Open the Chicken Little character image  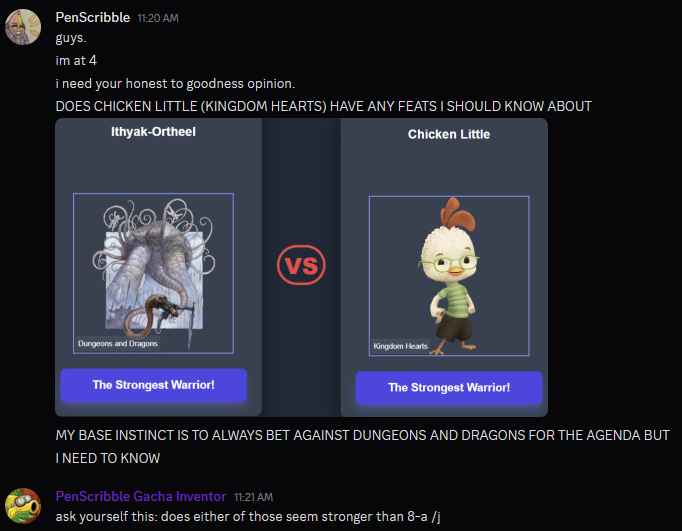tap(449, 276)
